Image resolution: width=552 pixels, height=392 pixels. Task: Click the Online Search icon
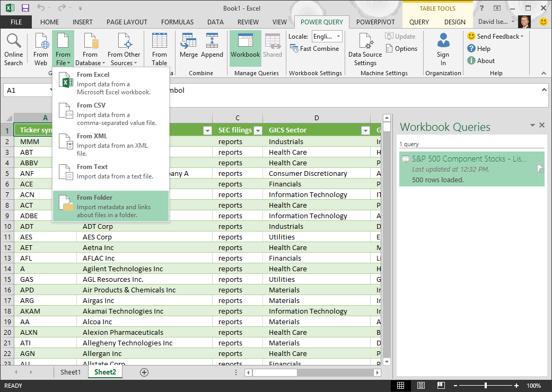pos(14,48)
